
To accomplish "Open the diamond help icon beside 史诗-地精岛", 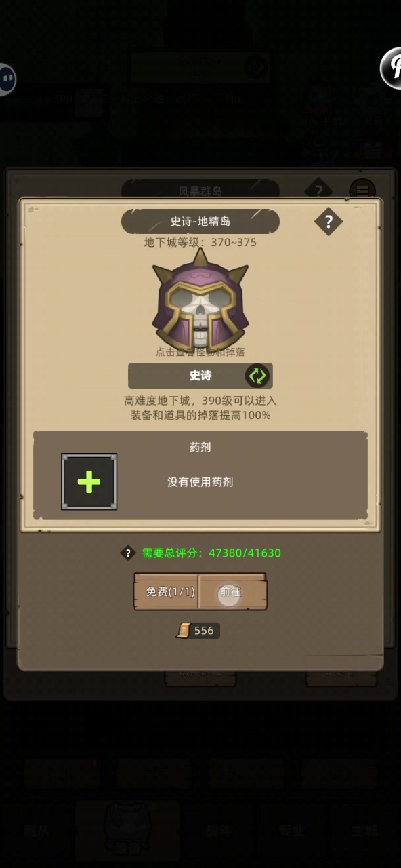I will click(329, 222).
